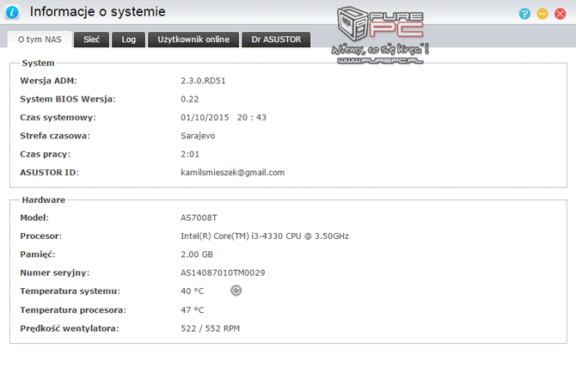Click the fan speed 522 / 552 RPM

[x=210, y=328]
